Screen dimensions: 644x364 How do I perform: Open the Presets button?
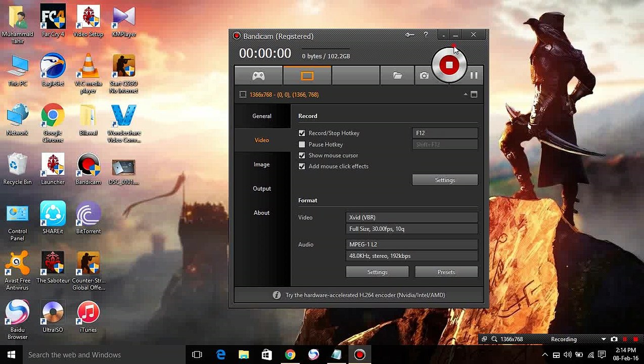coord(446,272)
